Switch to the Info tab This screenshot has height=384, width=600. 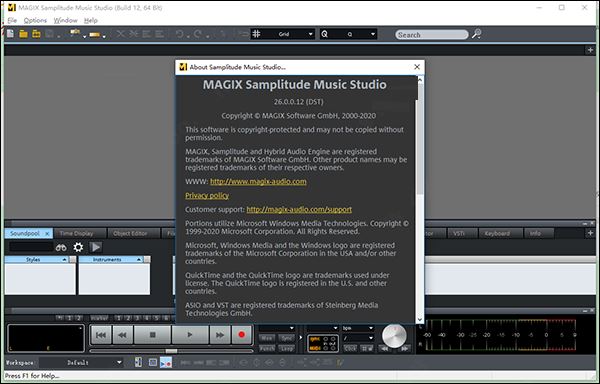click(539, 233)
